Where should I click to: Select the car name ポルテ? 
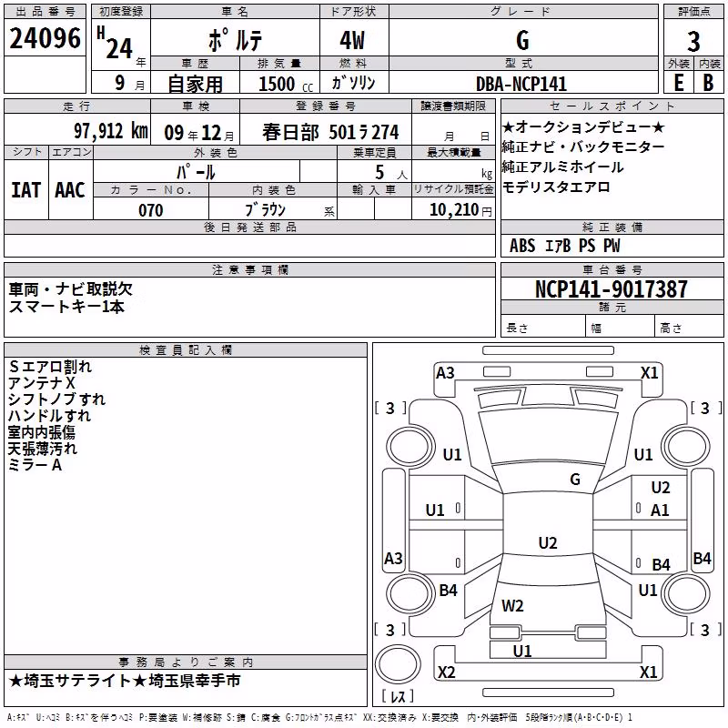click(236, 40)
